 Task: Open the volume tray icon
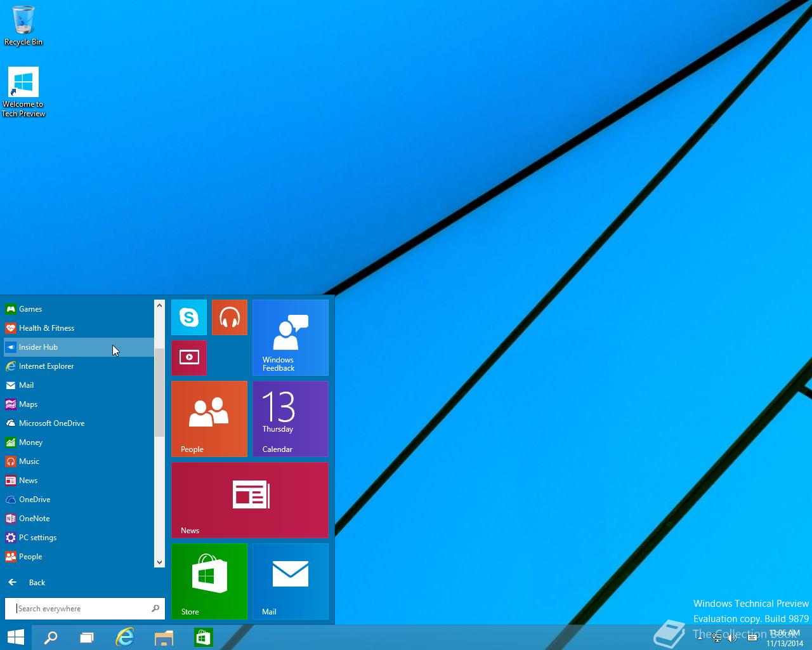tap(733, 638)
